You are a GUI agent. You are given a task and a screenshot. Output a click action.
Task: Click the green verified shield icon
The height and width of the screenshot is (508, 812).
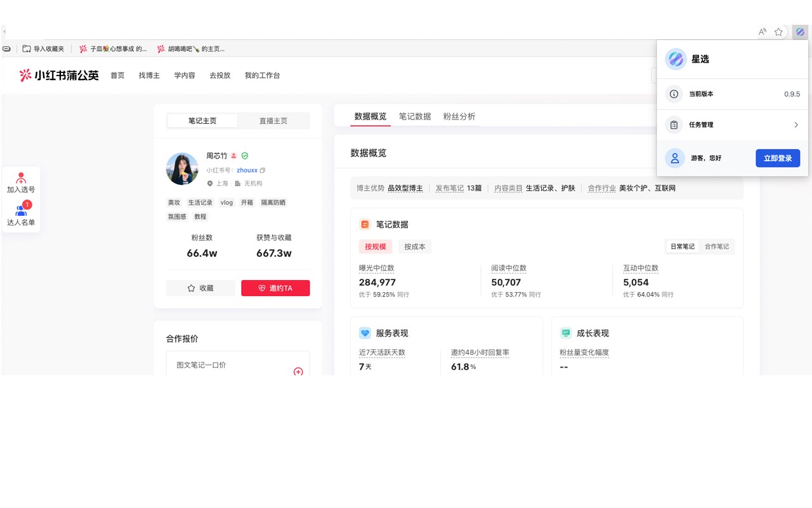coord(245,156)
